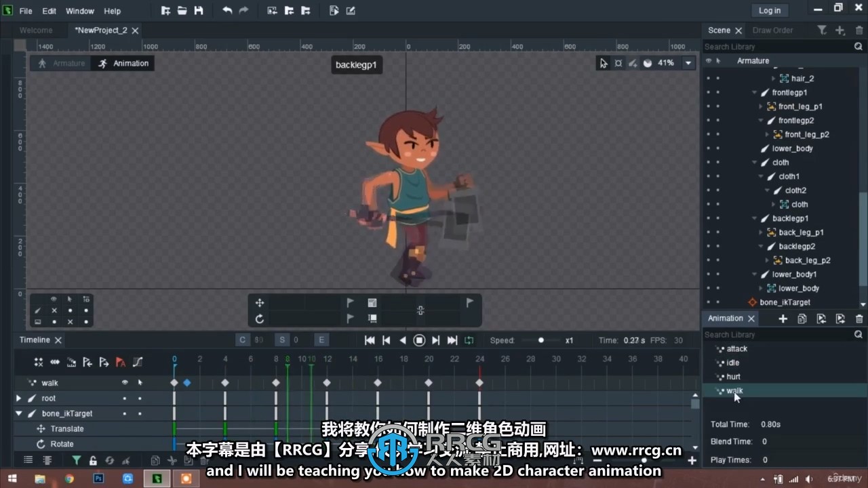The width and height of the screenshot is (868, 488).
Task: Collapse the frontlegp1 bone in Scene tree
Action: tap(755, 92)
